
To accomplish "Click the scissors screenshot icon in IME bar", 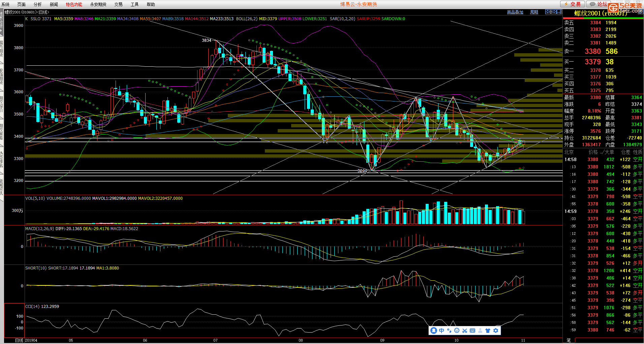I will (465, 331).
